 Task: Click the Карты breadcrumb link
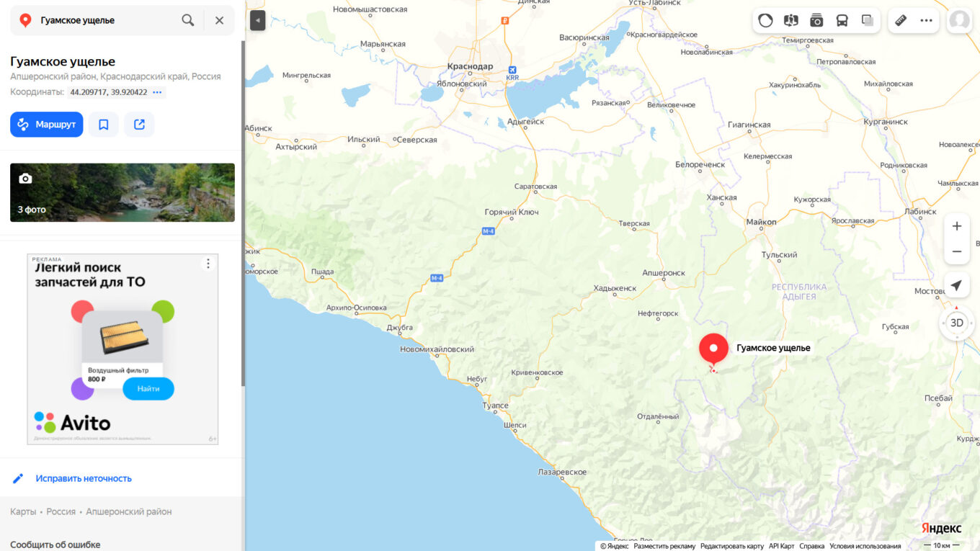click(23, 511)
